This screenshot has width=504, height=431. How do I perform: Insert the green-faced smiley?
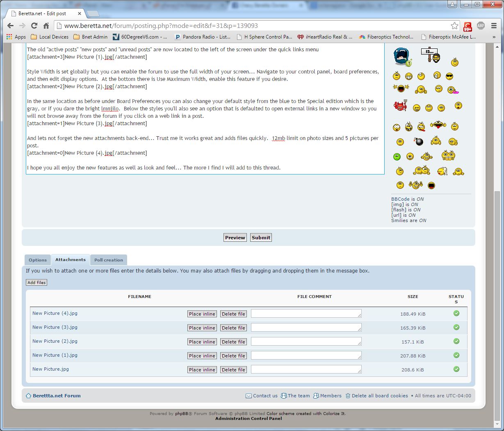(397, 156)
